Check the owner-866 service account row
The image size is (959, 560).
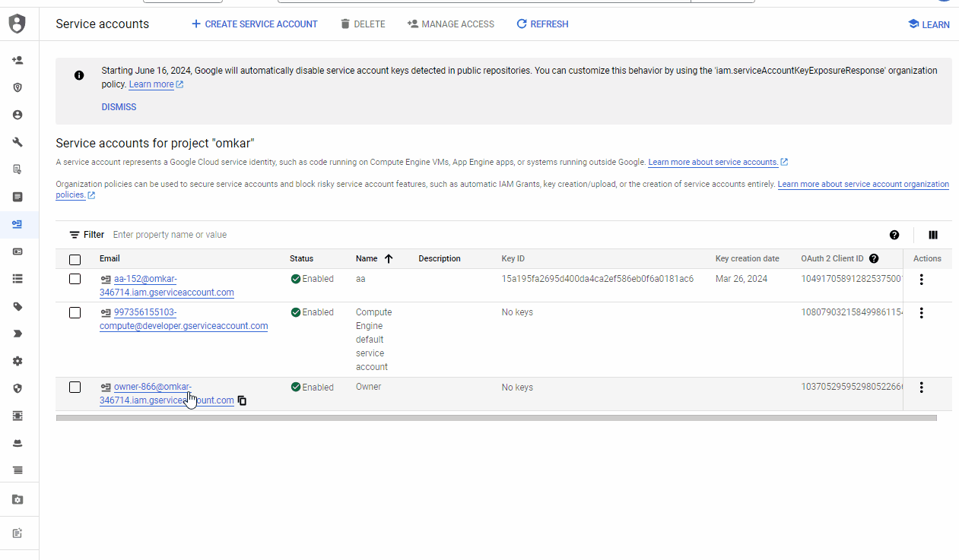pyautogui.click(x=75, y=388)
